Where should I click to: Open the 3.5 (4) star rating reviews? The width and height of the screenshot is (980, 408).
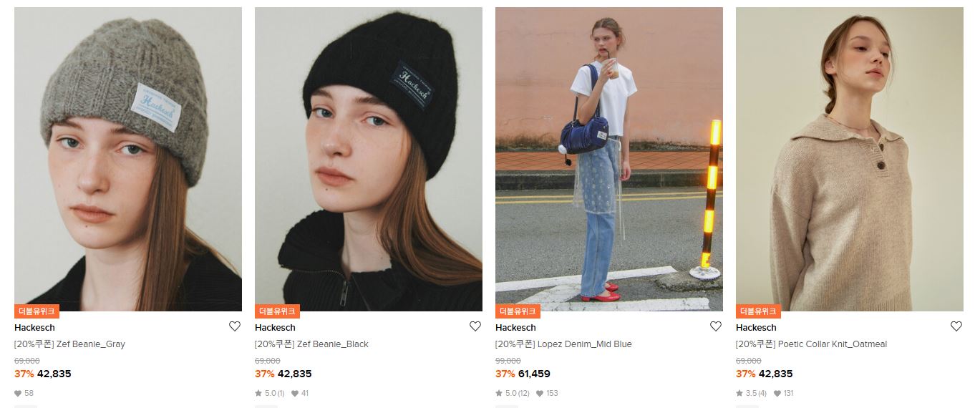pos(751,393)
